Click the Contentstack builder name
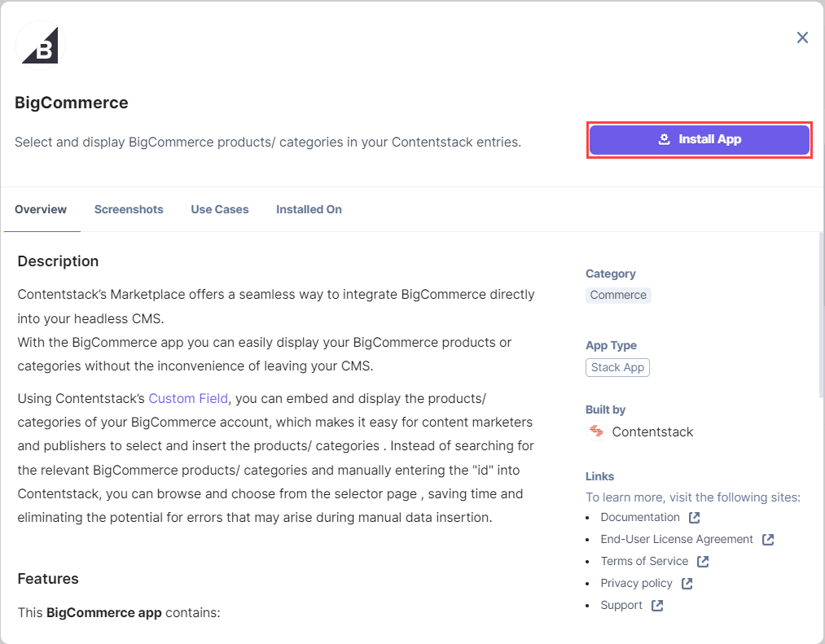This screenshot has height=644, width=825. 652,432
